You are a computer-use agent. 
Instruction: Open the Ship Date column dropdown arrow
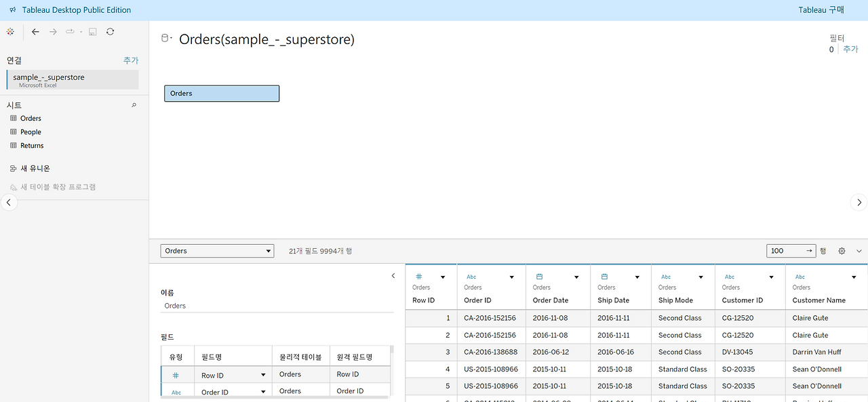pyautogui.click(x=637, y=277)
